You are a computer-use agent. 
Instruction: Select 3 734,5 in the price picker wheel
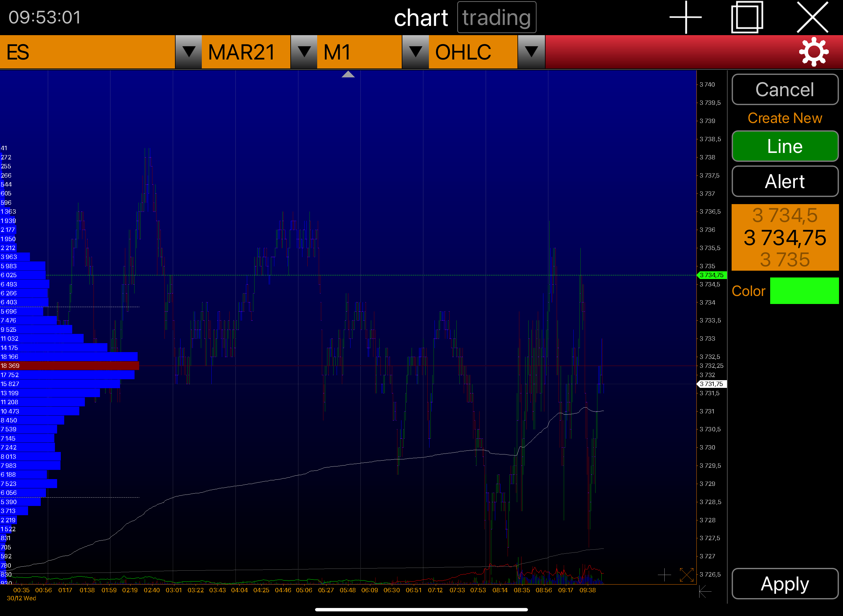point(785,216)
